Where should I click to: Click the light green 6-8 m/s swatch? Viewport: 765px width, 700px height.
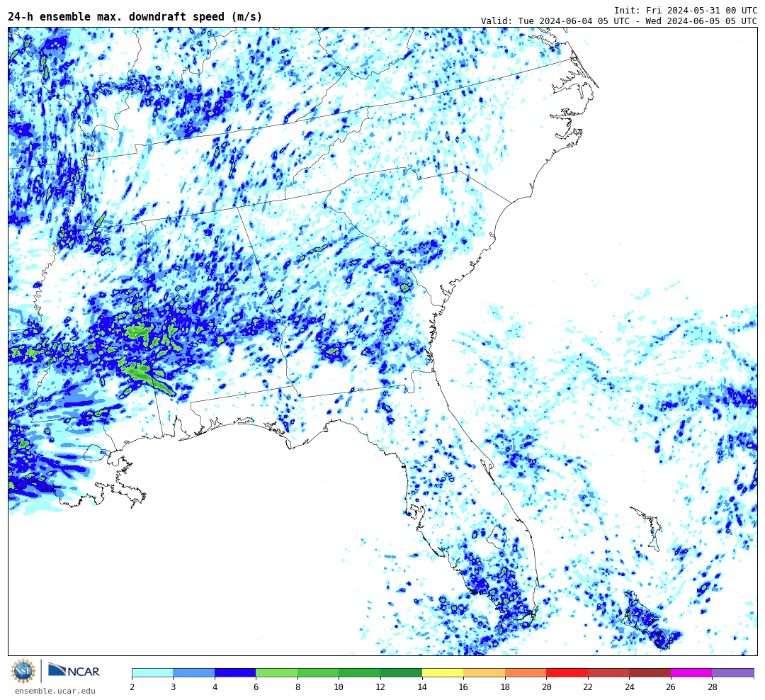click(x=277, y=672)
